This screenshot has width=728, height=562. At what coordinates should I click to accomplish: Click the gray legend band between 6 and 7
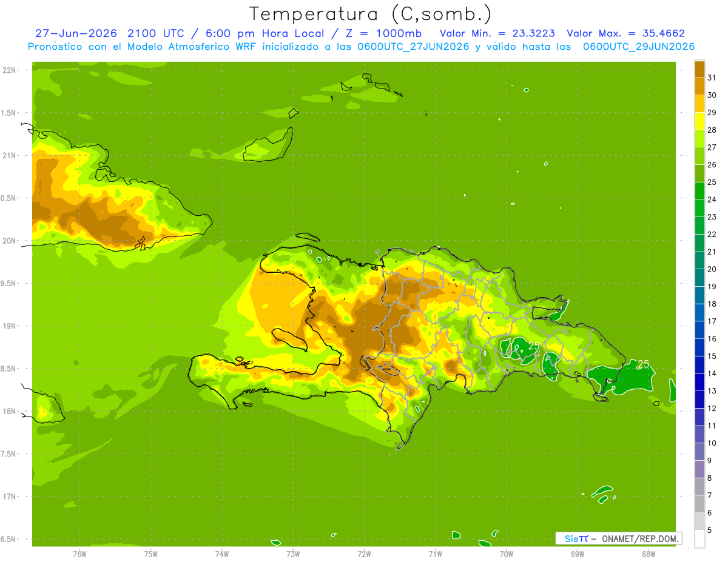[699, 504]
